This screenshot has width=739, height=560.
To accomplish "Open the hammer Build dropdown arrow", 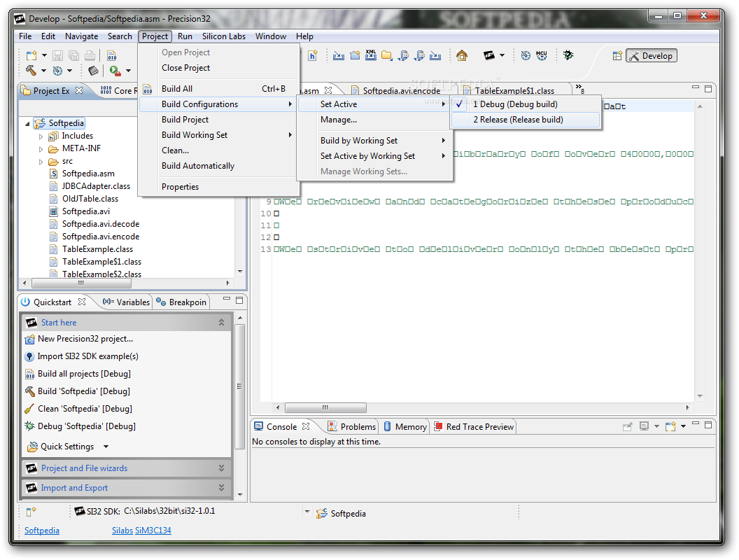I will coord(43,71).
